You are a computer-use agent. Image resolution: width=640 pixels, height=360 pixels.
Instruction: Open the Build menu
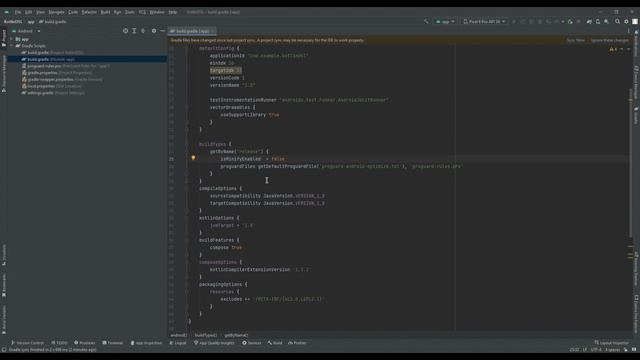105,12
